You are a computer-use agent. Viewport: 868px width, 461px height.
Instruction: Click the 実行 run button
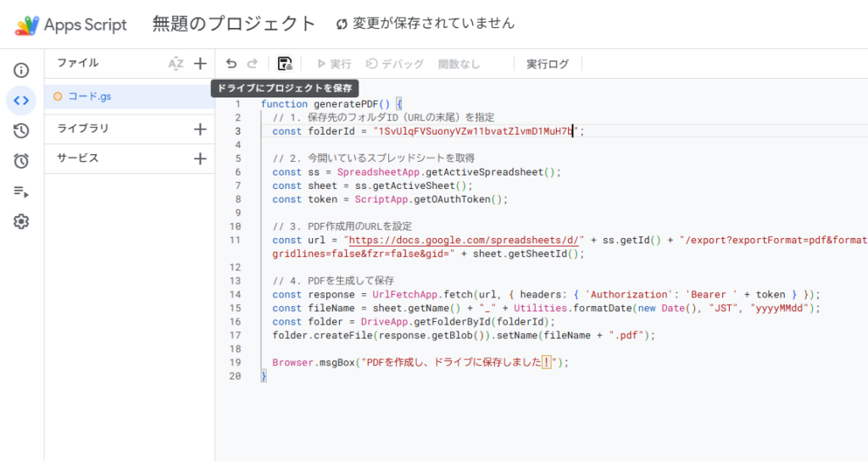coord(333,64)
